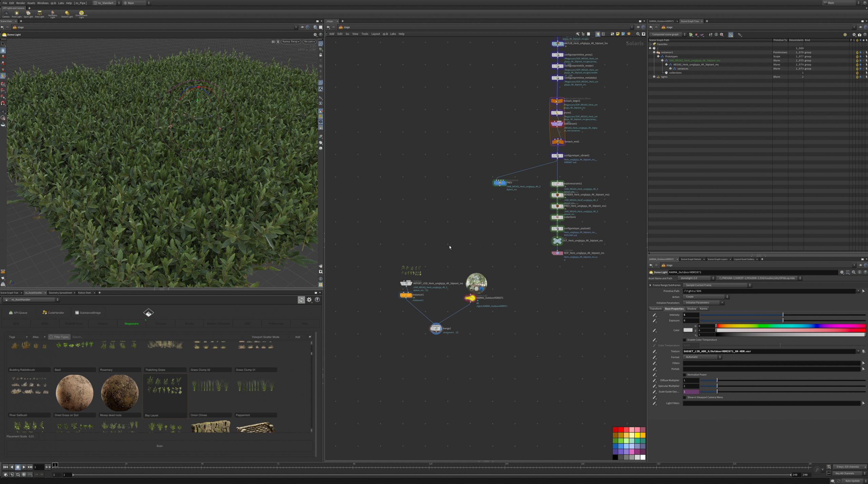Open the AssetHandler gear settings icon
The width and height of the screenshot is (868, 484).
tap(309, 300)
